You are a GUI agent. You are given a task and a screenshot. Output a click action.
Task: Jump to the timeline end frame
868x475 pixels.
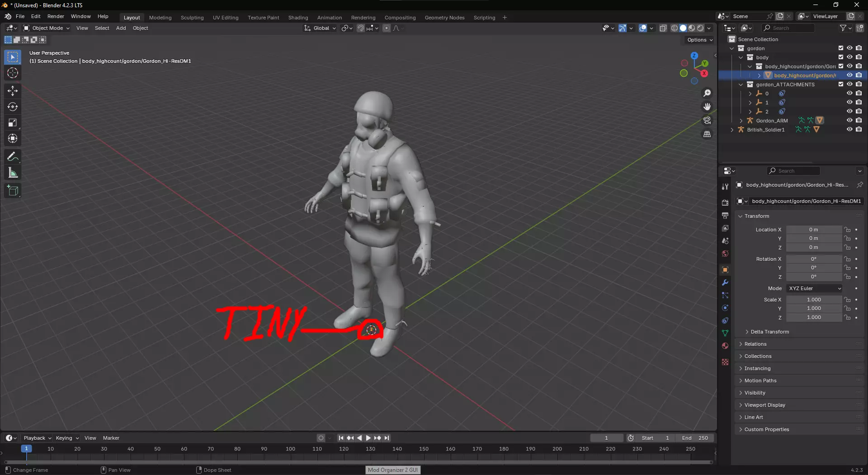387,438
